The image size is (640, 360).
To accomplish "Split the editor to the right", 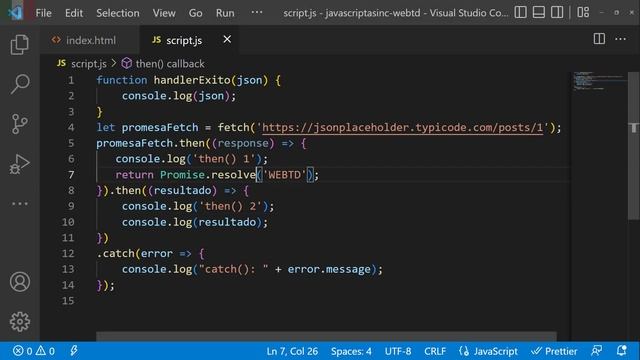I will point(599,39).
